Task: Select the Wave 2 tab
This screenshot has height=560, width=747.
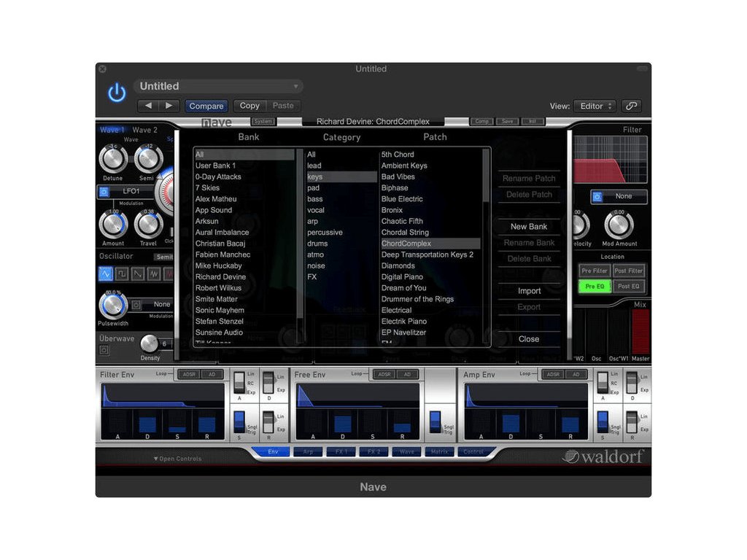Action: [x=145, y=130]
